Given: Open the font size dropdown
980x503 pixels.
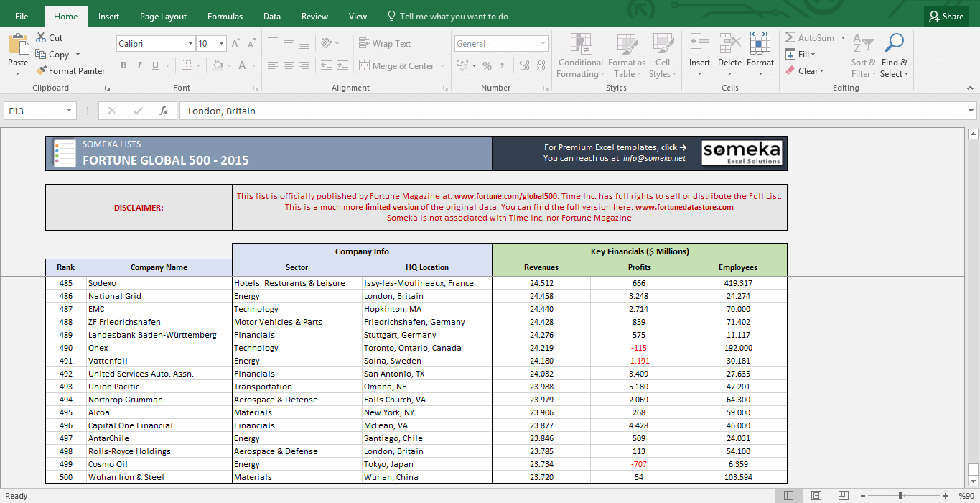Looking at the screenshot, I should tap(222, 44).
